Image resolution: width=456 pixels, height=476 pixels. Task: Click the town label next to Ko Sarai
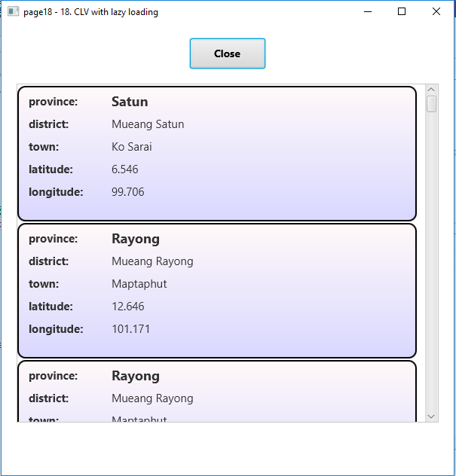tap(44, 147)
